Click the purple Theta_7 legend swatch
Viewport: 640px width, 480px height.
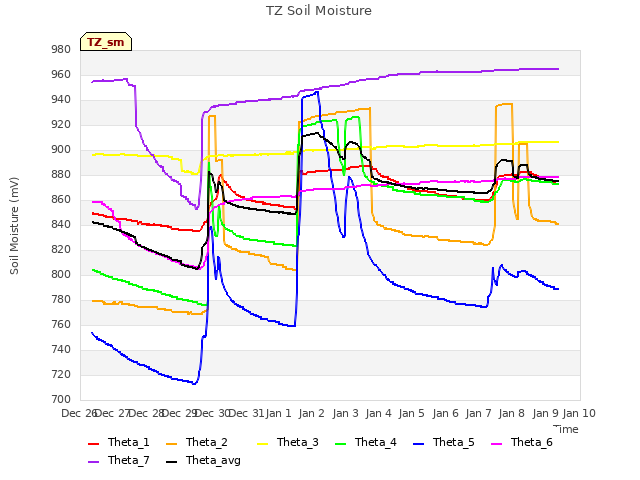tap(93, 462)
